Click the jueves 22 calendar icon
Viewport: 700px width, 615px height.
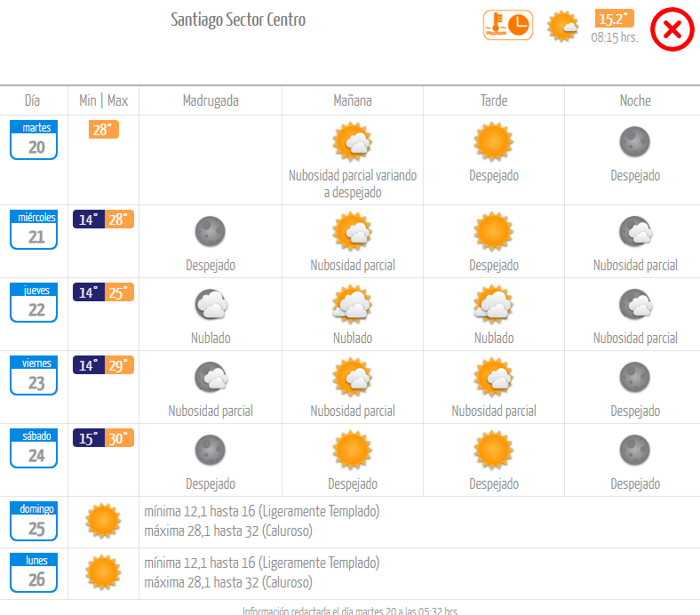click(x=34, y=302)
